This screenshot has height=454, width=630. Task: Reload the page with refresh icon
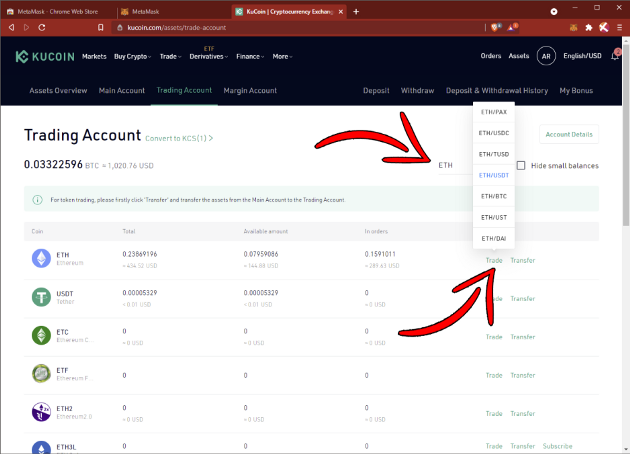pos(42,27)
